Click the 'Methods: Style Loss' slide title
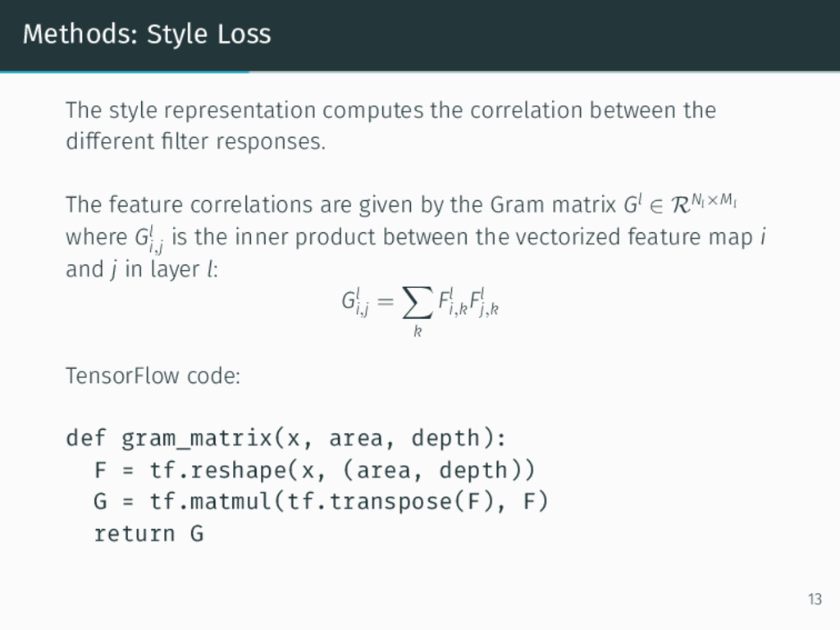The image size is (840, 630). (x=147, y=34)
